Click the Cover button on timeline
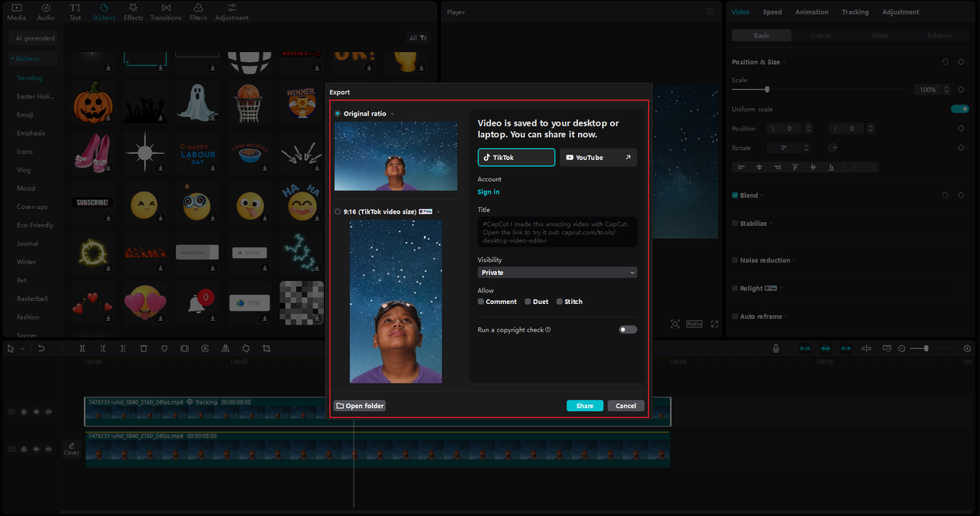Image resolution: width=980 pixels, height=516 pixels. tap(71, 449)
